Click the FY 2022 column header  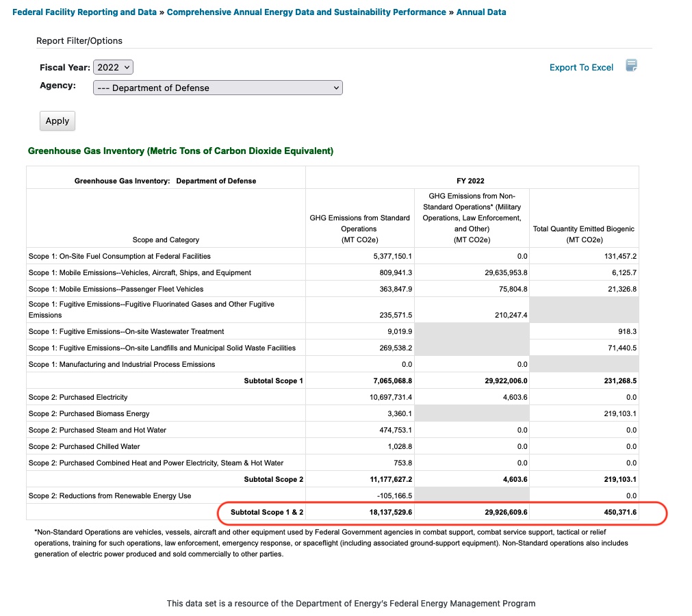[x=470, y=181]
